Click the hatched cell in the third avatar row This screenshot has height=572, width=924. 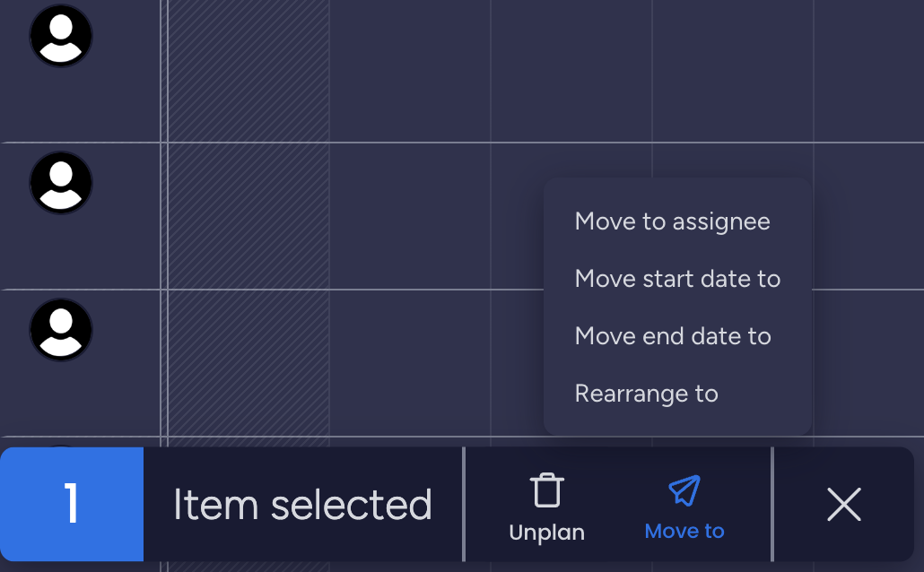click(248, 362)
